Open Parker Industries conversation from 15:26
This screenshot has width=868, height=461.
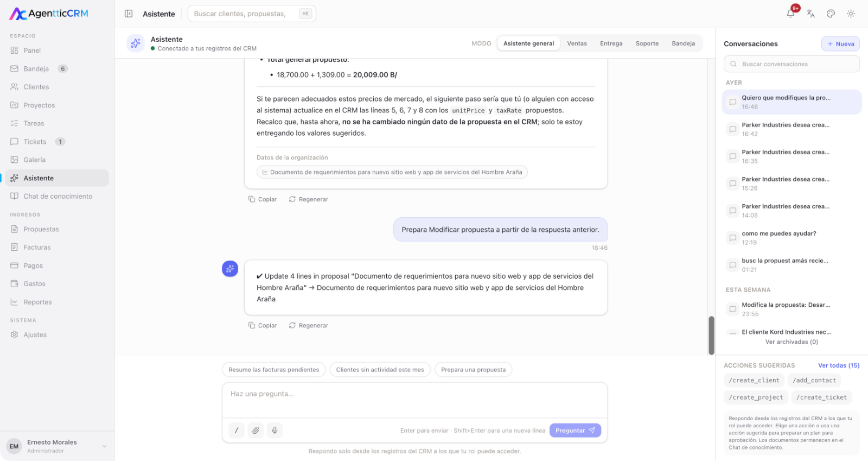tap(792, 184)
